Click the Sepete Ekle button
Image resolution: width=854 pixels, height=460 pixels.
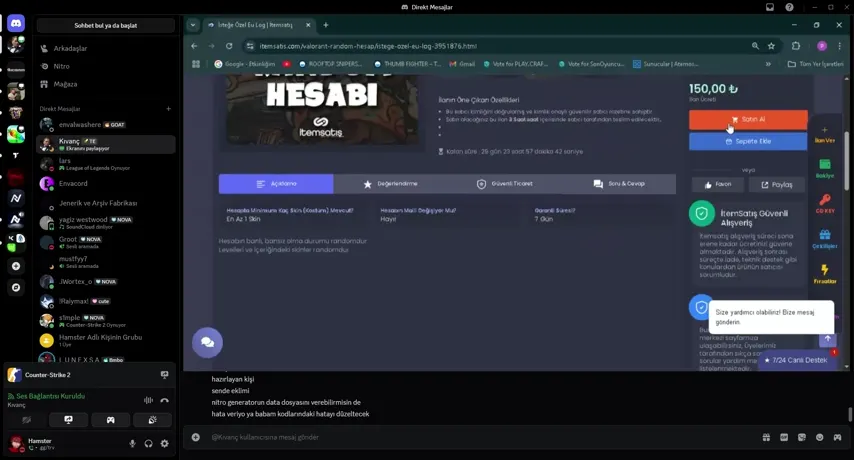748,142
